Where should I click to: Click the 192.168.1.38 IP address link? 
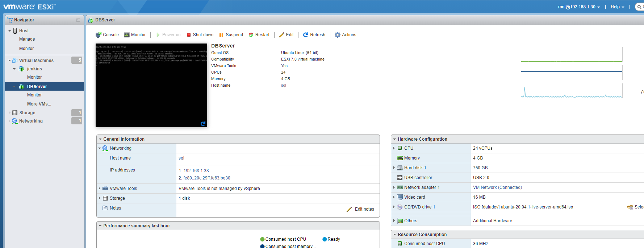(x=196, y=171)
